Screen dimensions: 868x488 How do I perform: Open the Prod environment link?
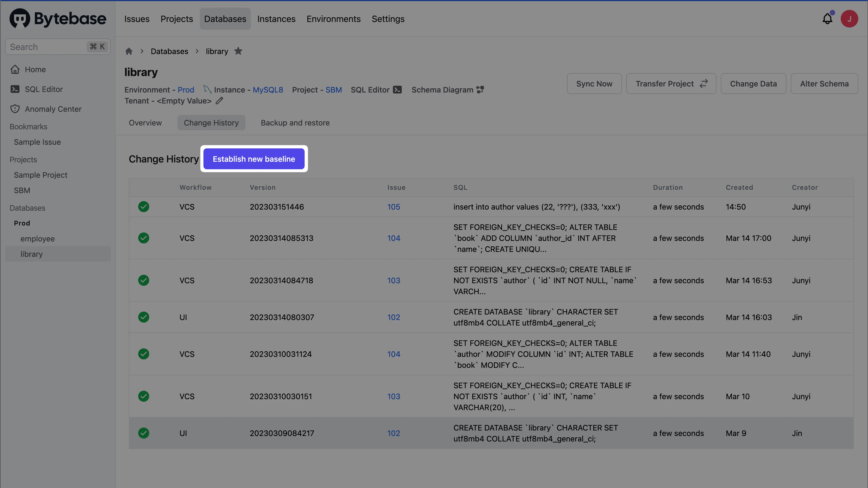pos(186,90)
